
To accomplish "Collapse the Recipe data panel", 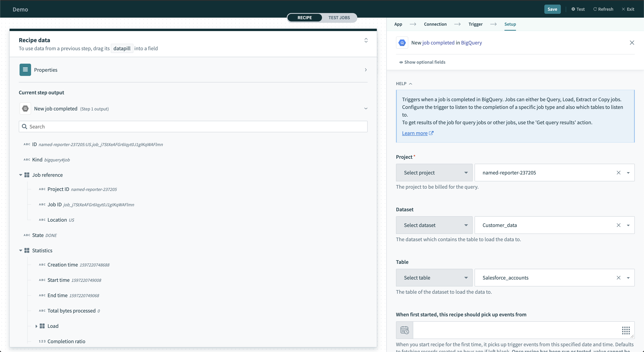I will (x=366, y=40).
